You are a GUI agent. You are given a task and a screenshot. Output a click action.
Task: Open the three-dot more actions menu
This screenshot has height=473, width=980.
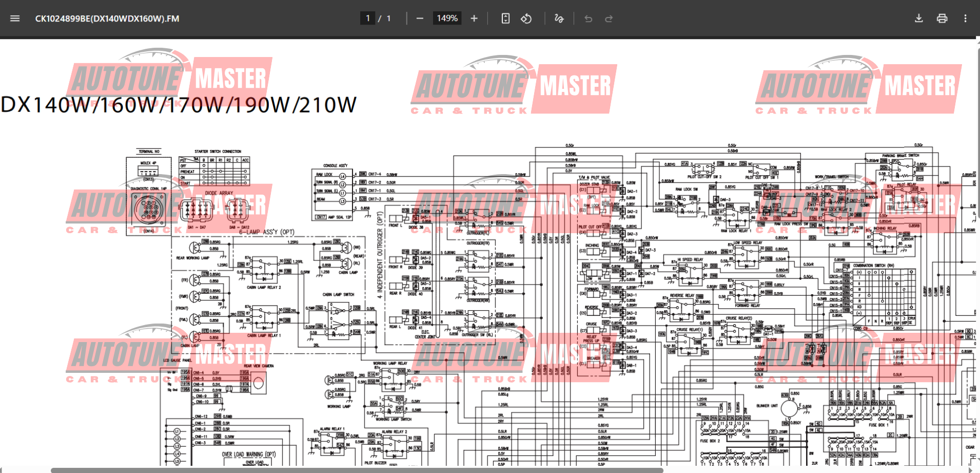(965, 18)
